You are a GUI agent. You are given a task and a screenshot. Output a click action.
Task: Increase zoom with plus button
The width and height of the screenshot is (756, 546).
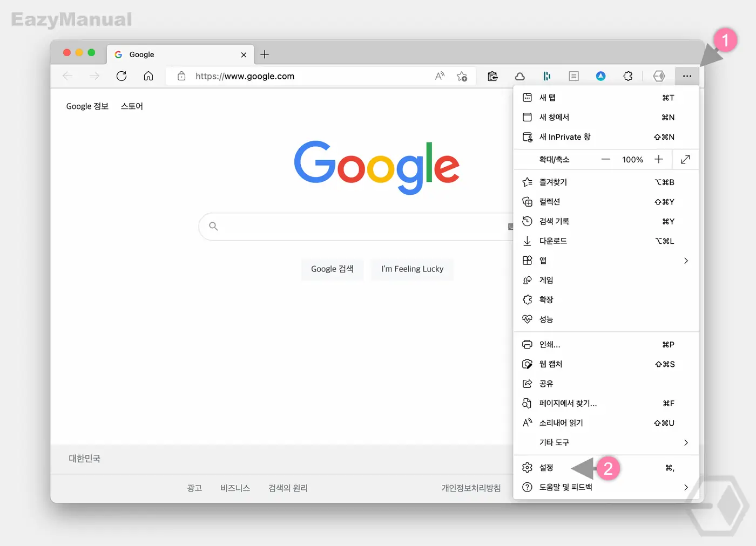[658, 159]
